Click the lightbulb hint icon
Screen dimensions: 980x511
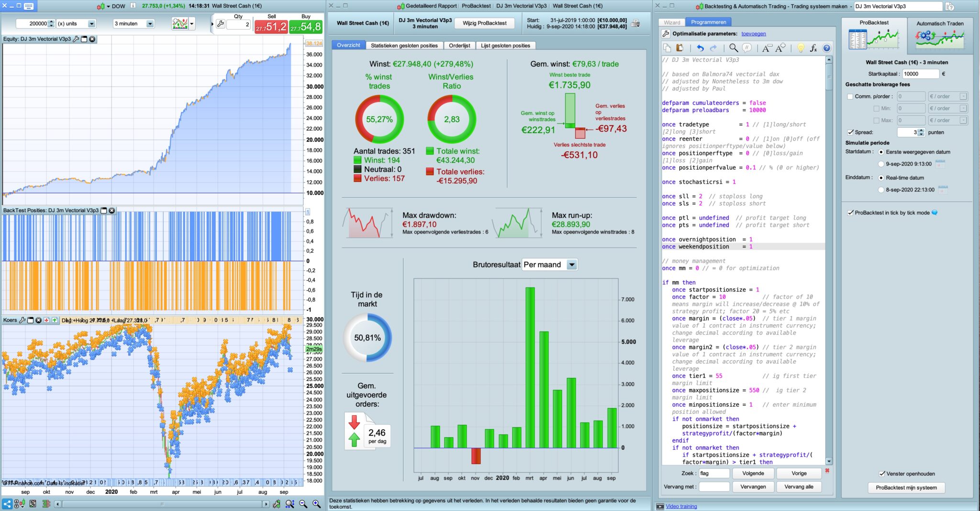801,48
